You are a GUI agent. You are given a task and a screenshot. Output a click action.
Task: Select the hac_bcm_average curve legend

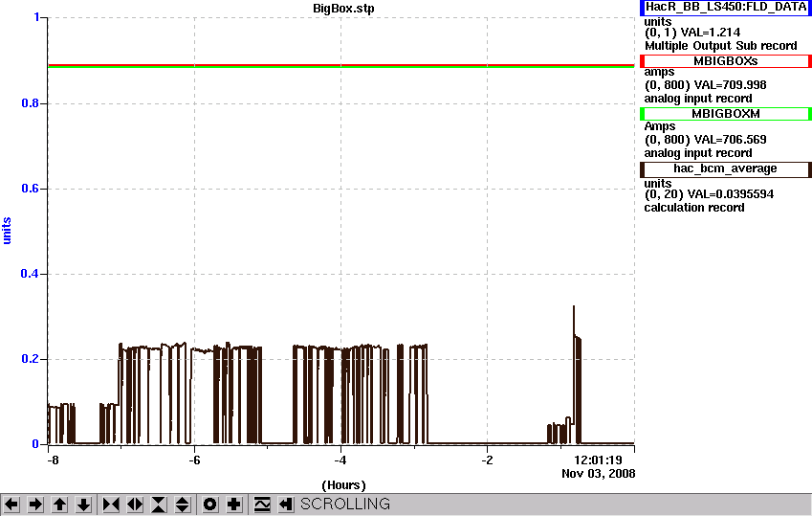pyautogui.click(x=726, y=169)
